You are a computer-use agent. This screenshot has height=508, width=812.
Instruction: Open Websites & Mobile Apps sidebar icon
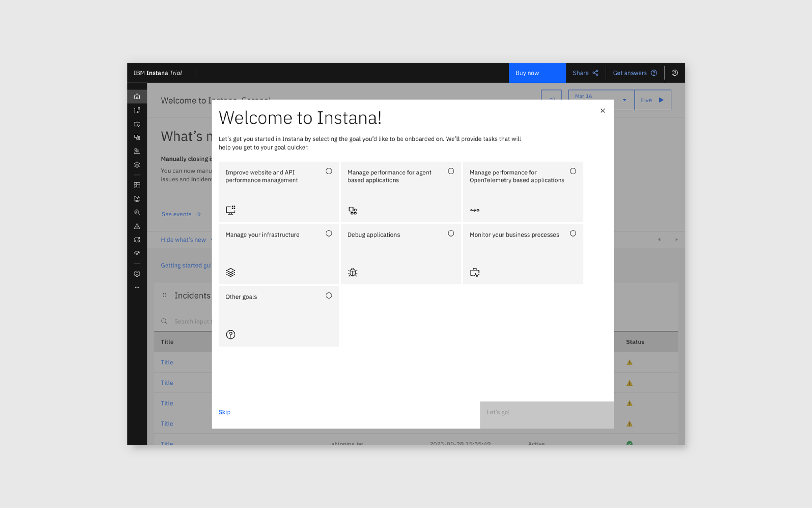pyautogui.click(x=137, y=110)
